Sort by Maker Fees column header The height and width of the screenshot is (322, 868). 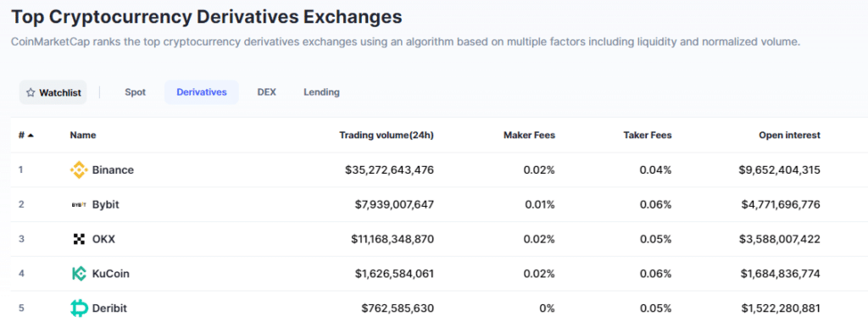(x=529, y=135)
